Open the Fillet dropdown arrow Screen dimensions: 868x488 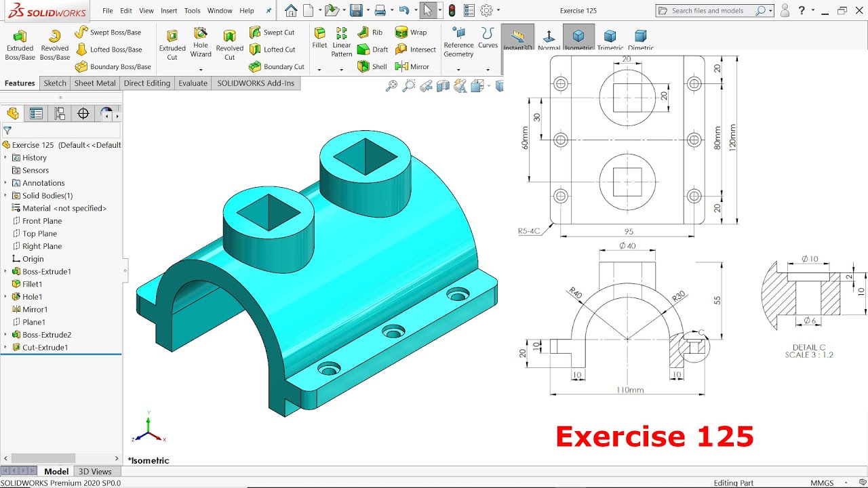coord(319,69)
